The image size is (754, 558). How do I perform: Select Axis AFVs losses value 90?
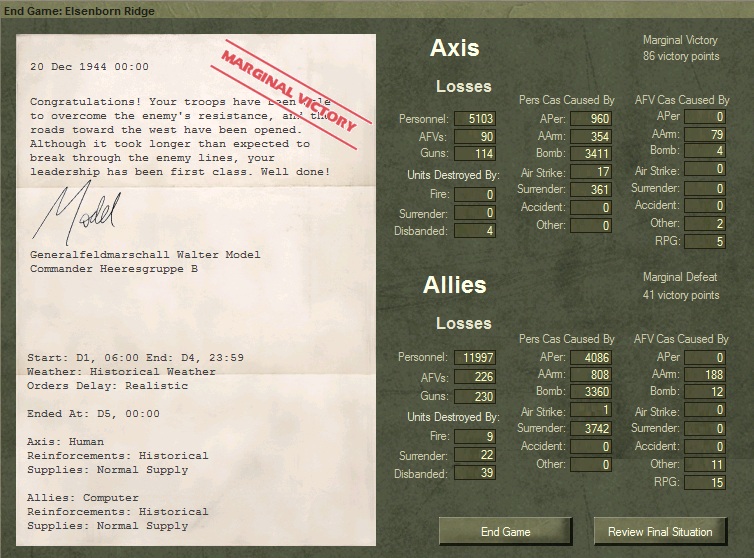[x=475, y=137]
